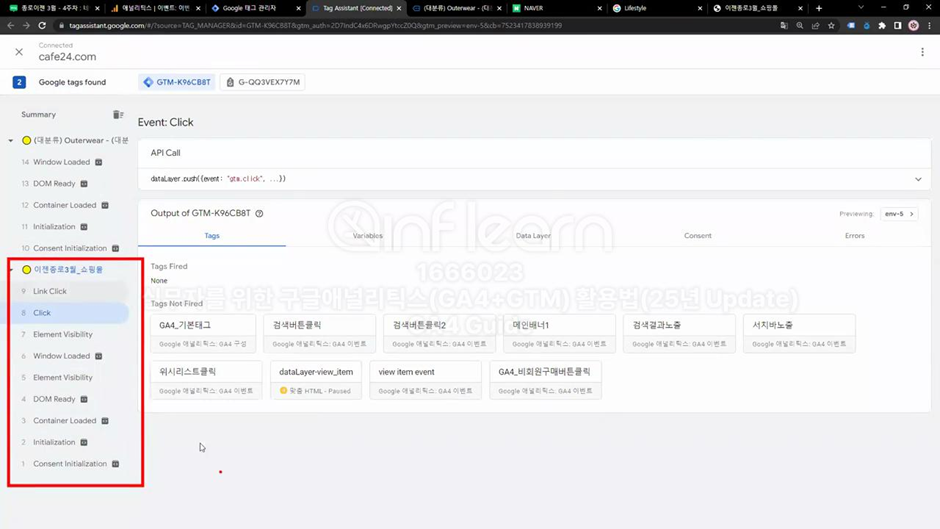Screen dimensions: 940x529
Task: Open the view item event tag card
Action: coord(426,380)
